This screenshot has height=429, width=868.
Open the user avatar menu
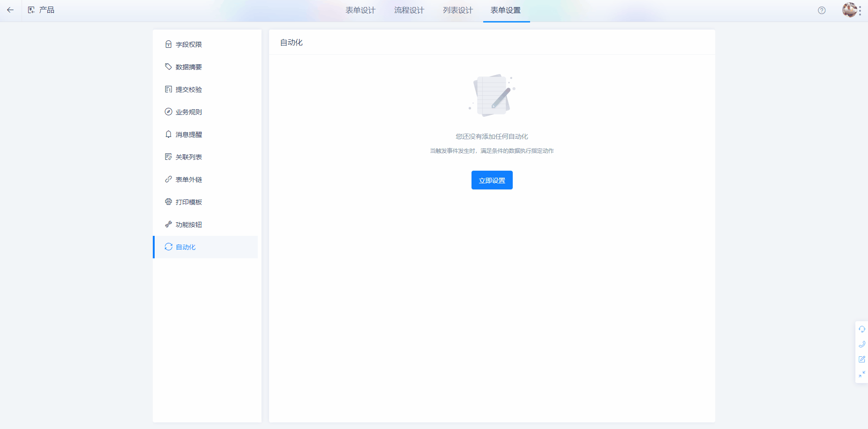(x=849, y=10)
